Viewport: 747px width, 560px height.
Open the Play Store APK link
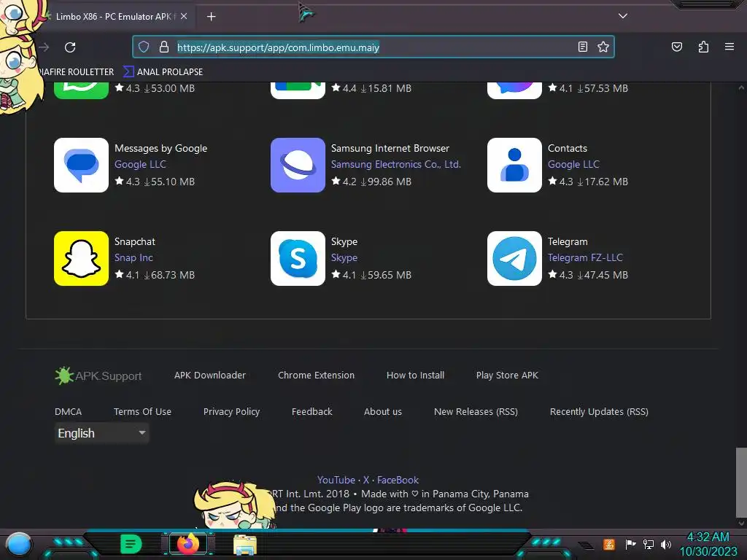508,376
